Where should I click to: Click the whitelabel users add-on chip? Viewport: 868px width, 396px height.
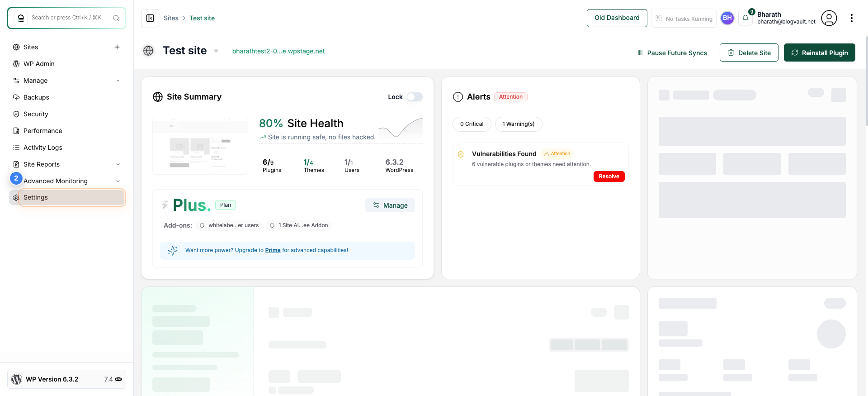[x=229, y=225]
